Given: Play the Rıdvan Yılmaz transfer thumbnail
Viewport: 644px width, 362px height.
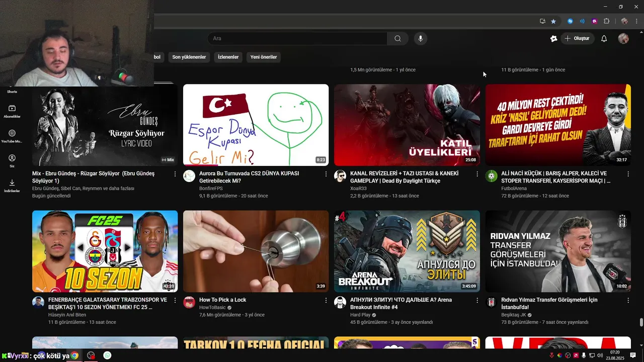Looking at the screenshot, I should tap(558, 251).
